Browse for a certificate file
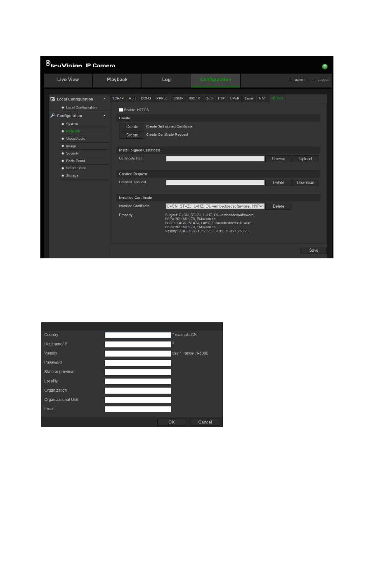The image size is (392, 572). coord(279,159)
